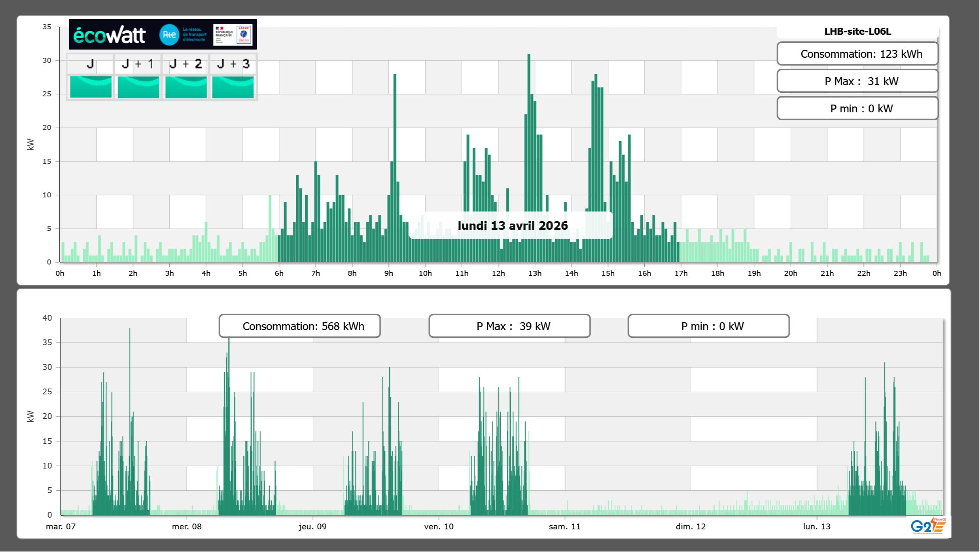Click the écowatt logo
Screen dimensions: 980x552
pos(109,35)
